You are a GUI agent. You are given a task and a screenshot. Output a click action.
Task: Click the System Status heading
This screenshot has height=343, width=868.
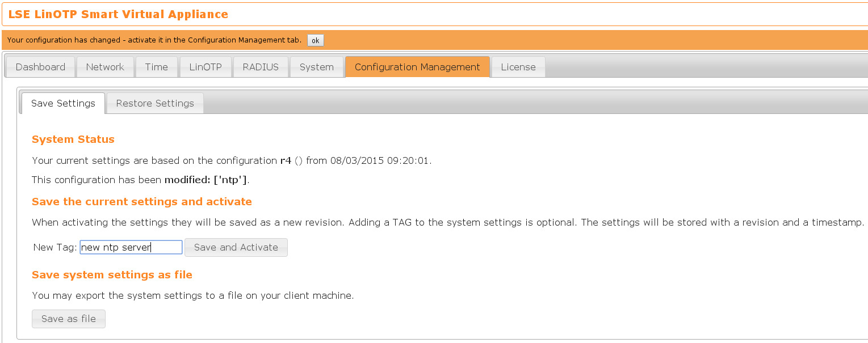tap(73, 139)
